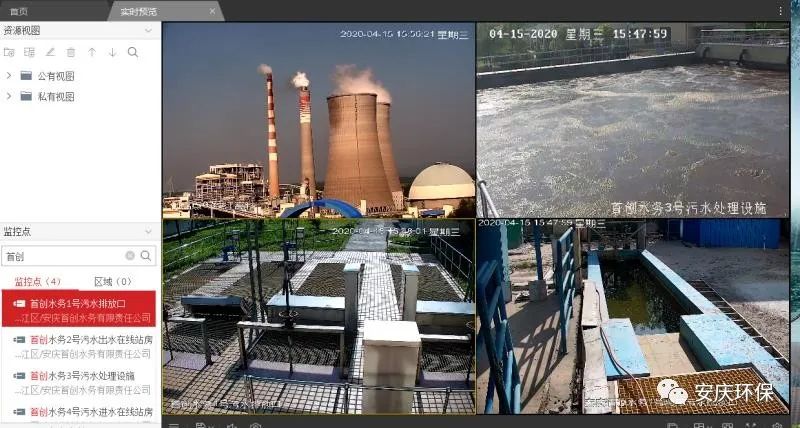Screen dimensions: 800x428
Task: Collapse the 监控点 panel
Action: click(148, 232)
